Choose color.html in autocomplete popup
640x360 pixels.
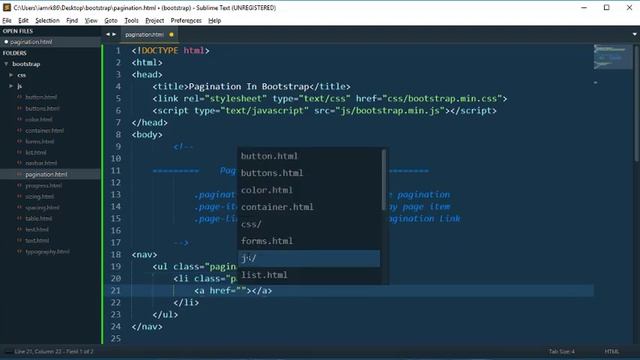point(309,190)
